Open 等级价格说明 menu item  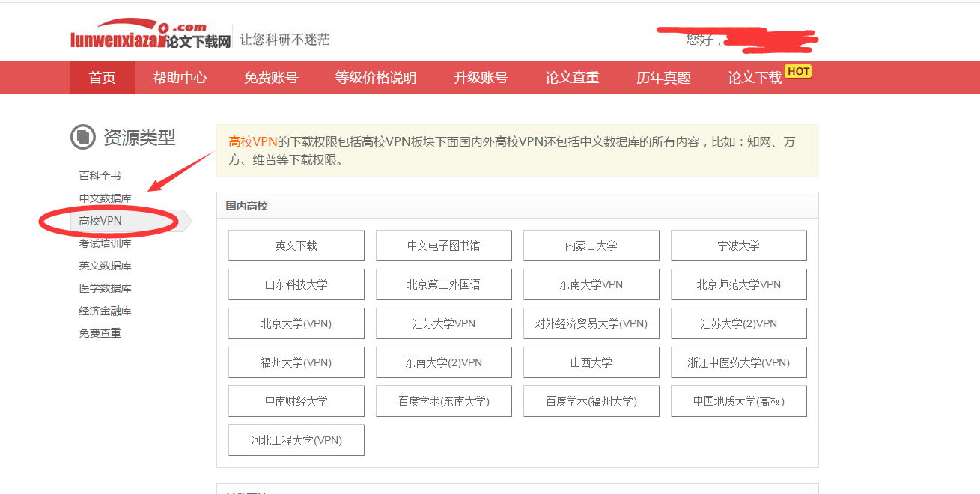pos(376,78)
